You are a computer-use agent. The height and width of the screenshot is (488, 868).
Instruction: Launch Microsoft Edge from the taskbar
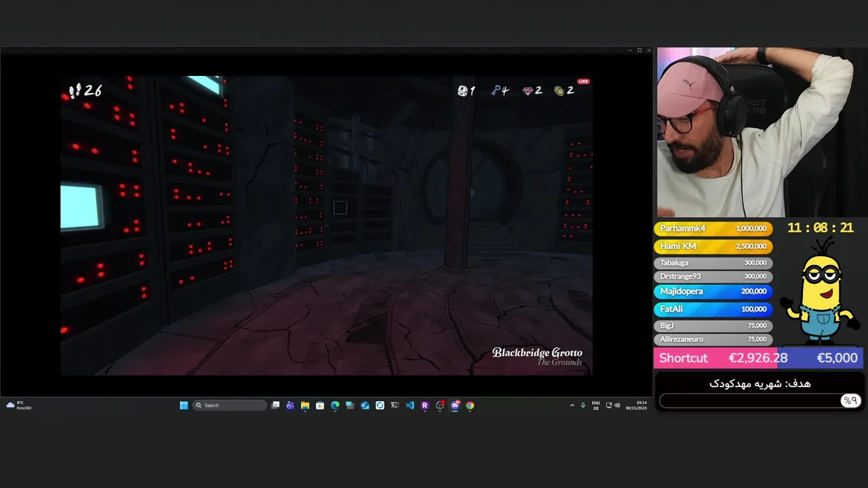point(335,405)
